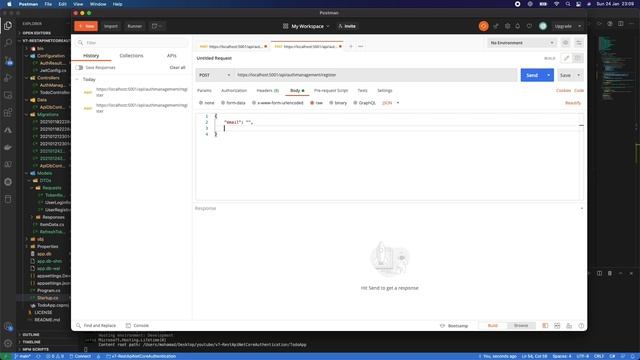Open the Send button dropdown arrow
Image resolution: width=640 pixels, height=360 pixels.
(x=549, y=75)
